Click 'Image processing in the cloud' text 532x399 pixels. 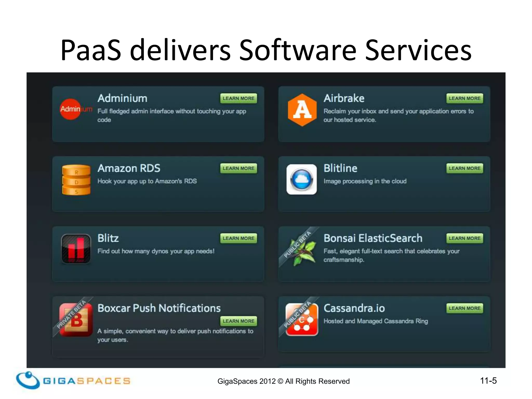point(365,181)
